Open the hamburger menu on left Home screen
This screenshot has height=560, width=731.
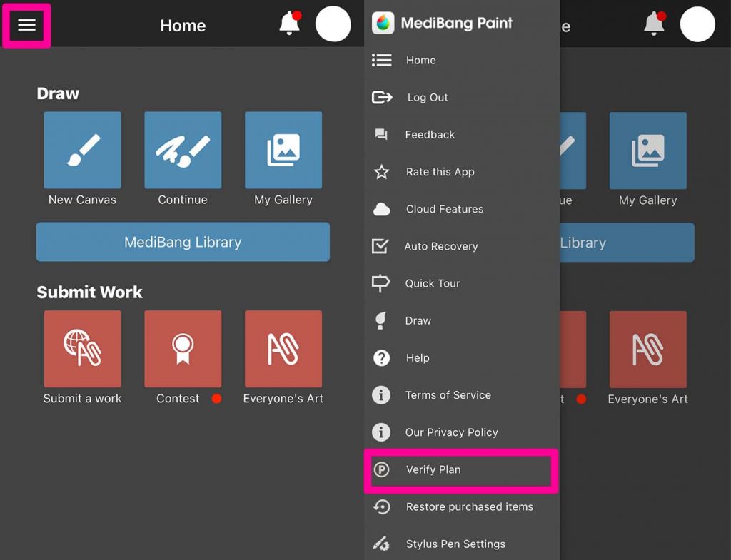tap(26, 25)
